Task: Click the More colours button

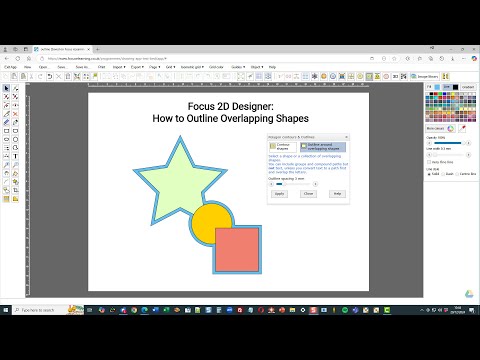Action: click(440, 128)
